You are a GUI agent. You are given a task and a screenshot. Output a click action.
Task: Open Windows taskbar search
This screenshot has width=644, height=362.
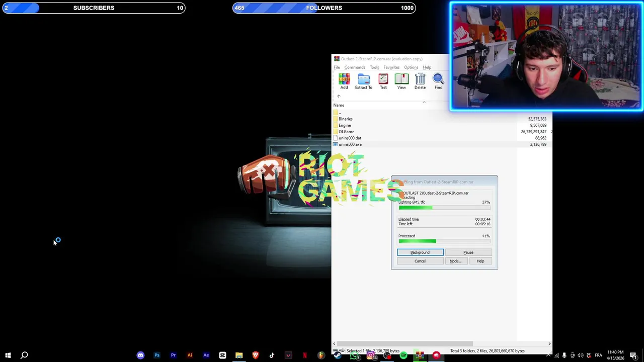(x=24, y=355)
